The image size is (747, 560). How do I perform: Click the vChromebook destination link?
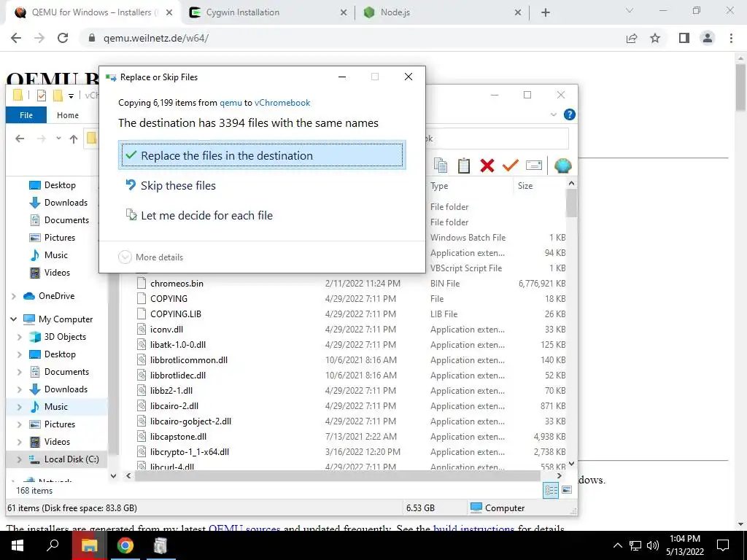click(x=282, y=102)
